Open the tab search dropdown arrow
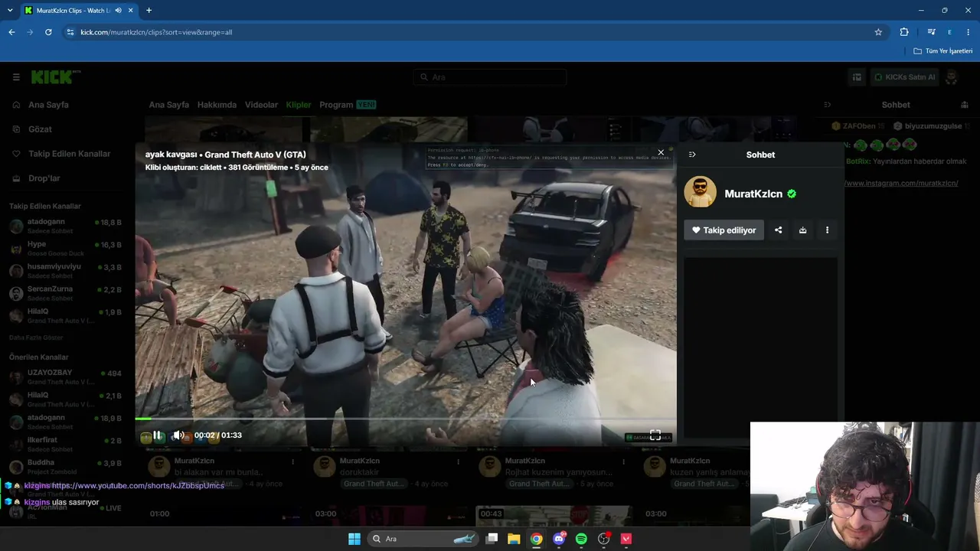This screenshot has width=980, height=551. click(x=9, y=11)
